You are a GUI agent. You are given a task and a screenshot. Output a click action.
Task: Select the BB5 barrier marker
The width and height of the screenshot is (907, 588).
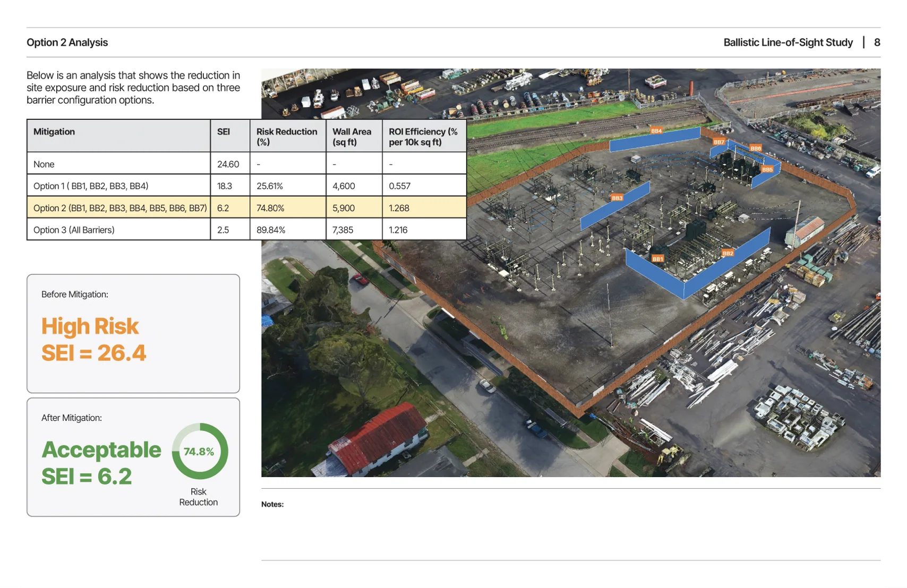point(767,170)
